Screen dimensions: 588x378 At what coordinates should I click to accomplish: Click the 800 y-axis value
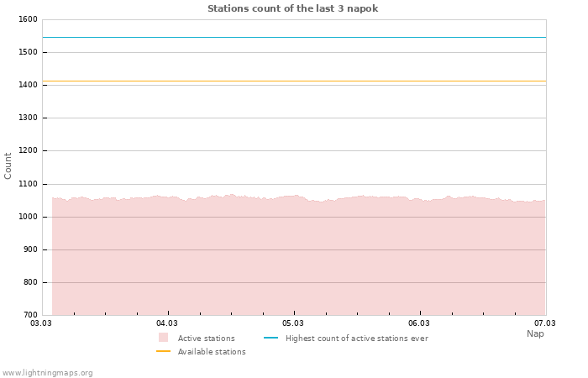30,282
